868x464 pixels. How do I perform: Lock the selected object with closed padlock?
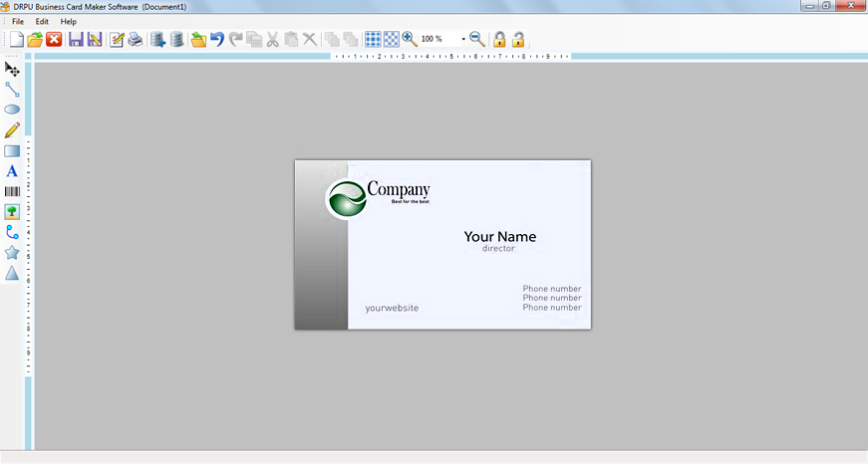[x=499, y=40]
